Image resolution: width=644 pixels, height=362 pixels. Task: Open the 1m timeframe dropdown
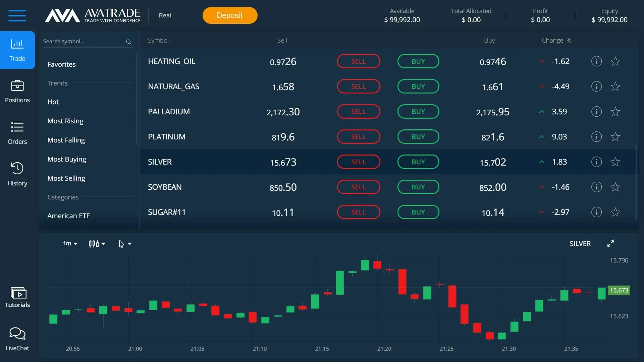tap(69, 244)
